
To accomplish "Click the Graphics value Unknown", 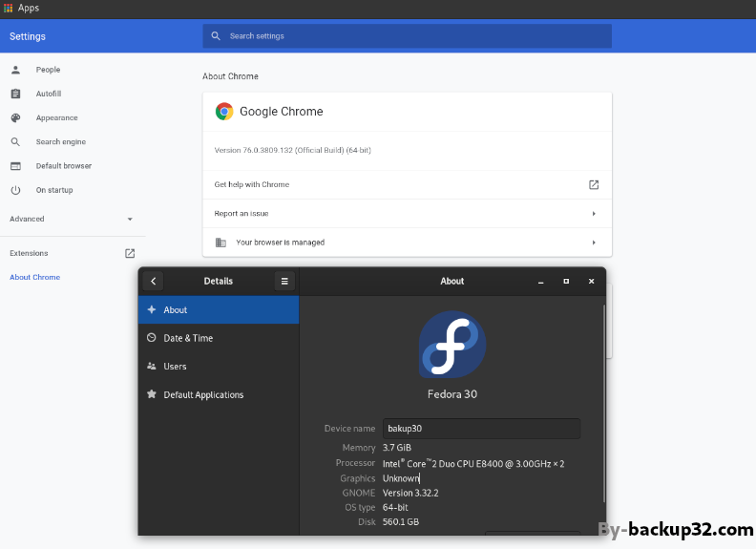I will point(401,478).
